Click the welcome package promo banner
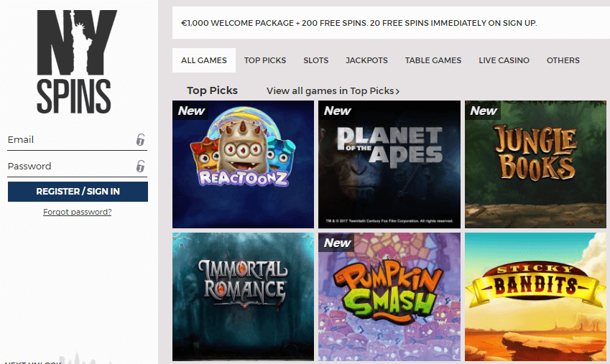 [391, 22]
